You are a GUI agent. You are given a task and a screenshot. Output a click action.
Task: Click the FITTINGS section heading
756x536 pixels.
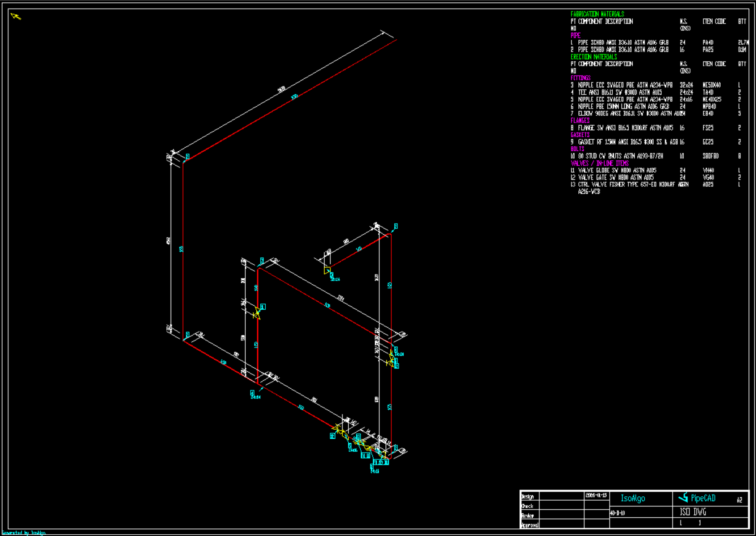click(x=581, y=78)
